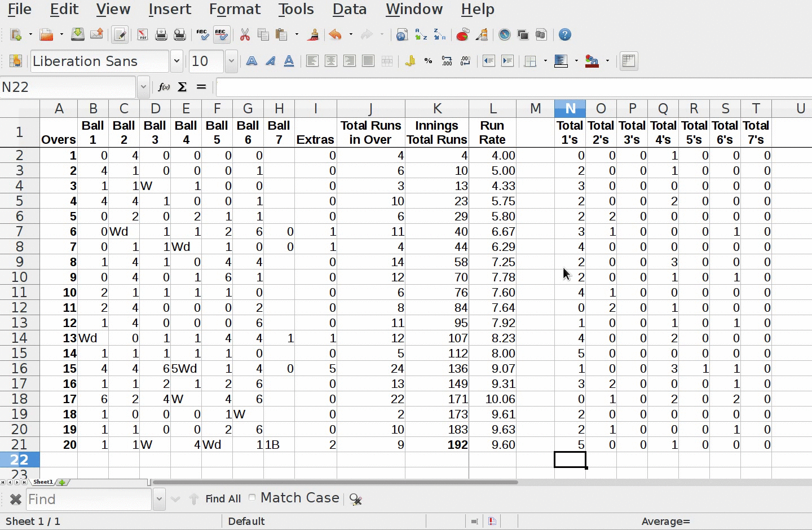
Task: Click the Find All button
Action: (223, 499)
